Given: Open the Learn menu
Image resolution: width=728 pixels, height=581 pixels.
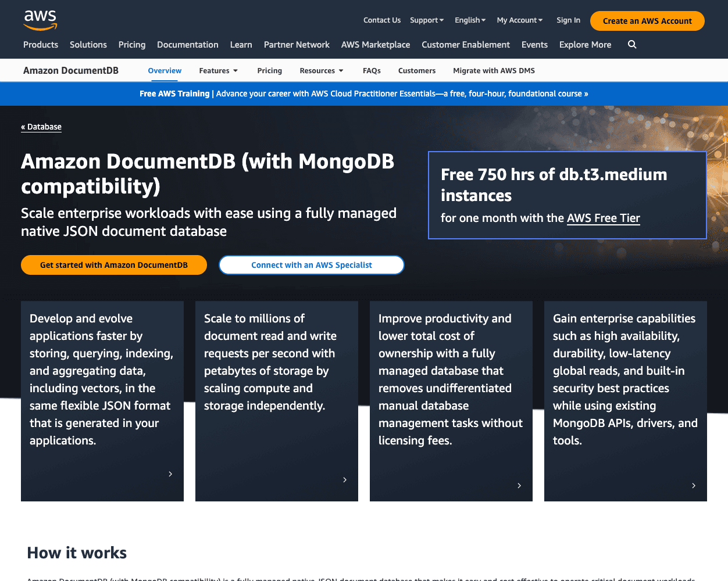Looking at the screenshot, I should click(x=241, y=45).
